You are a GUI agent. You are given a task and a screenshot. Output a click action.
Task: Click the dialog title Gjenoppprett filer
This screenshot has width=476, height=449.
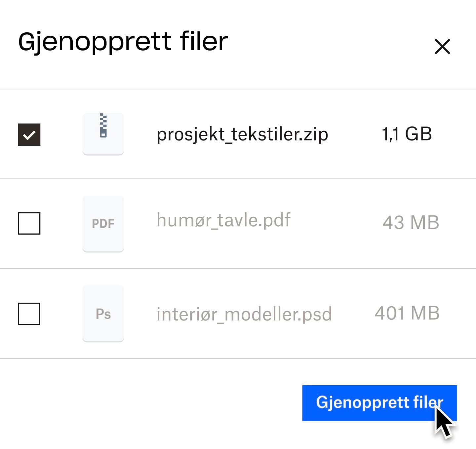click(x=123, y=41)
